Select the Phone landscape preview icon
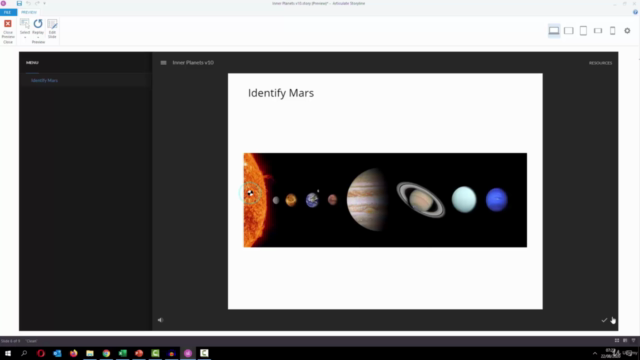This screenshot has width=640, height=360. click(598, 31)
